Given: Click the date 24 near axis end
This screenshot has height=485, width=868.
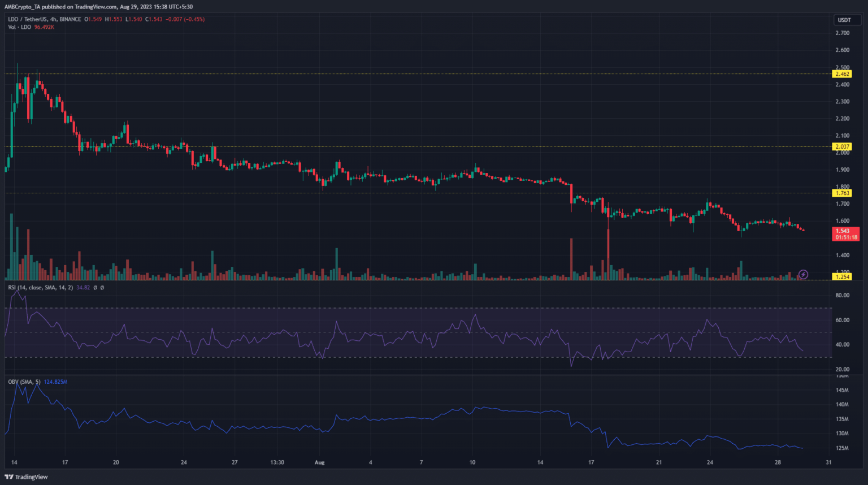Looking at the screenshot, I should [710, 462].
